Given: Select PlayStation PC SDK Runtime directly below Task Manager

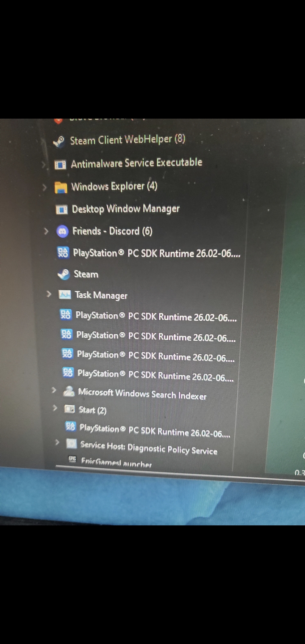Looking at the screenshot, I should point(156,317).
